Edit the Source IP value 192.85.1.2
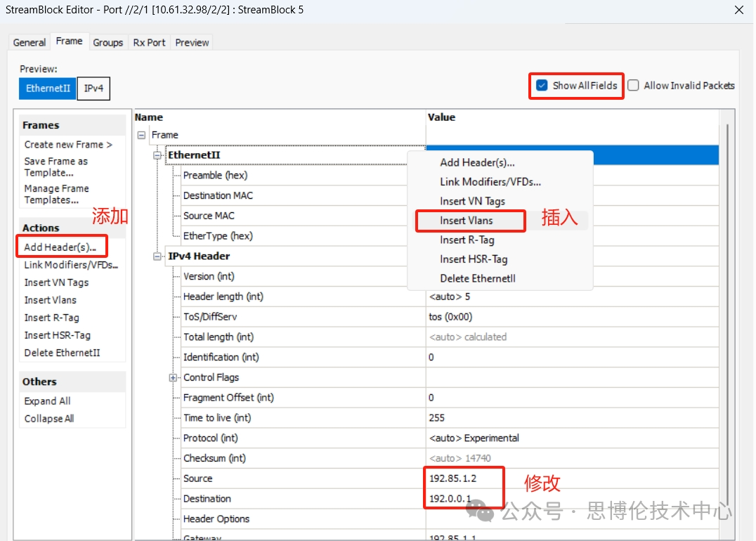The height and width of the screenshot is (541, 756). (x=453, y=478)
